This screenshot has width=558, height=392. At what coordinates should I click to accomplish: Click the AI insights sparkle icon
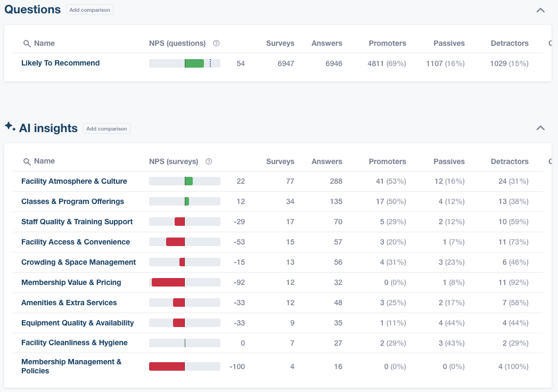tap(10, 127)
